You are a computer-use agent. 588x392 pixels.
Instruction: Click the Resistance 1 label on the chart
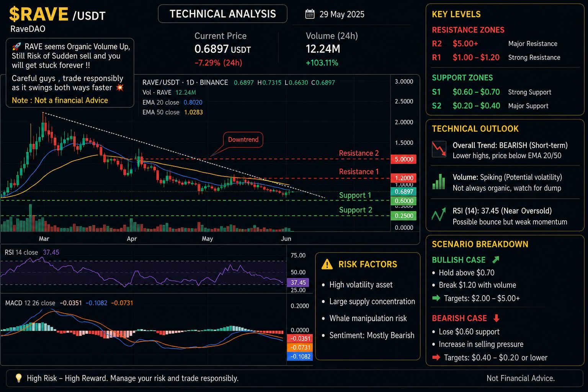point(359,172)
